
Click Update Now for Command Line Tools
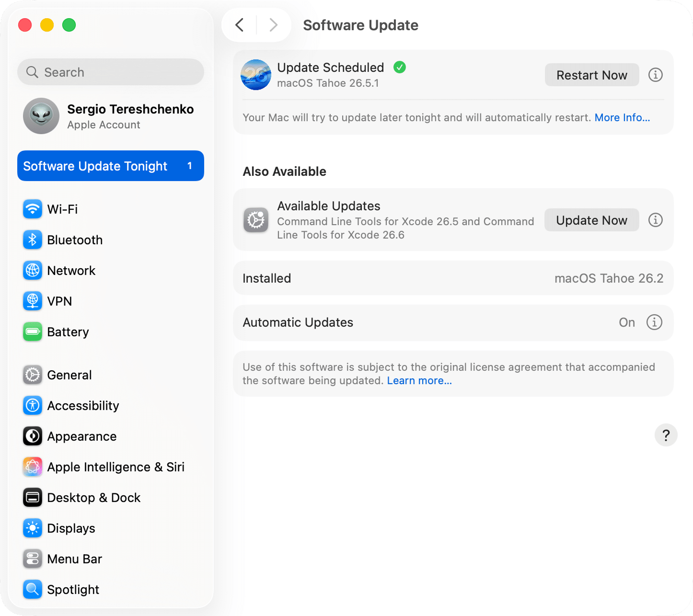point(592,220)
